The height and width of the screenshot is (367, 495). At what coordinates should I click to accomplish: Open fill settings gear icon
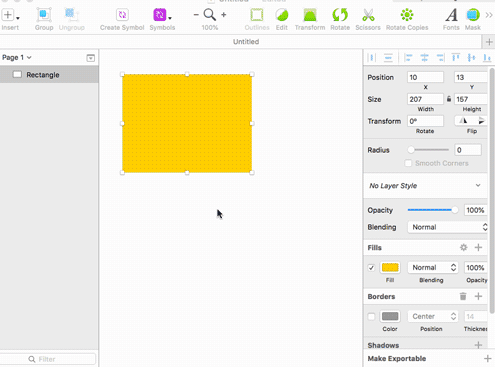click(x=463, y=247)
